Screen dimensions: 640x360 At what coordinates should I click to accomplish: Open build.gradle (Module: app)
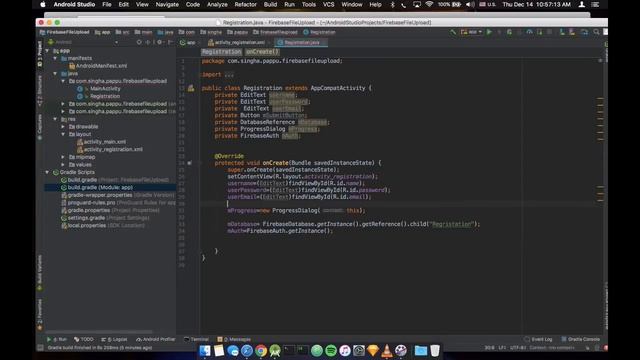click(97, 187)
